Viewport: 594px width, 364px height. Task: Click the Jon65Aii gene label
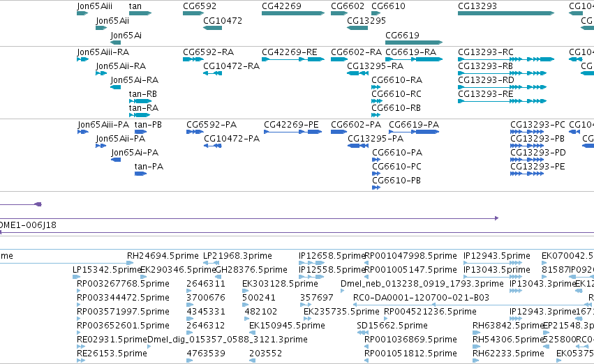point(112,20)
